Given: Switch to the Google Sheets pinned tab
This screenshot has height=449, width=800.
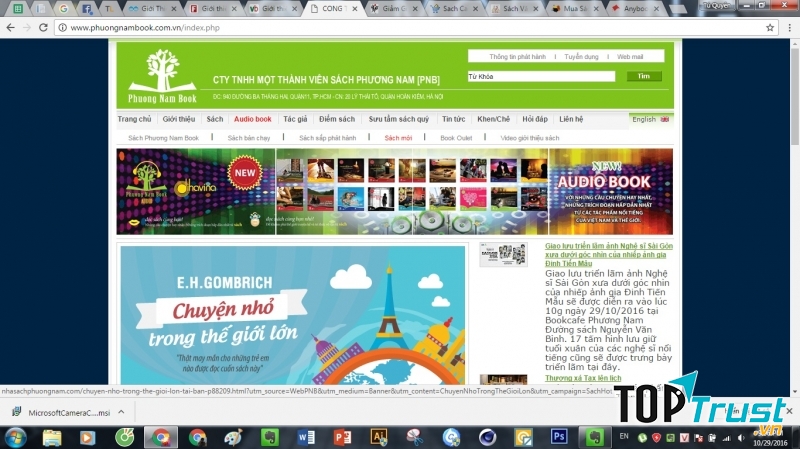Looking at the screenshot, I should tap(18, 9).
